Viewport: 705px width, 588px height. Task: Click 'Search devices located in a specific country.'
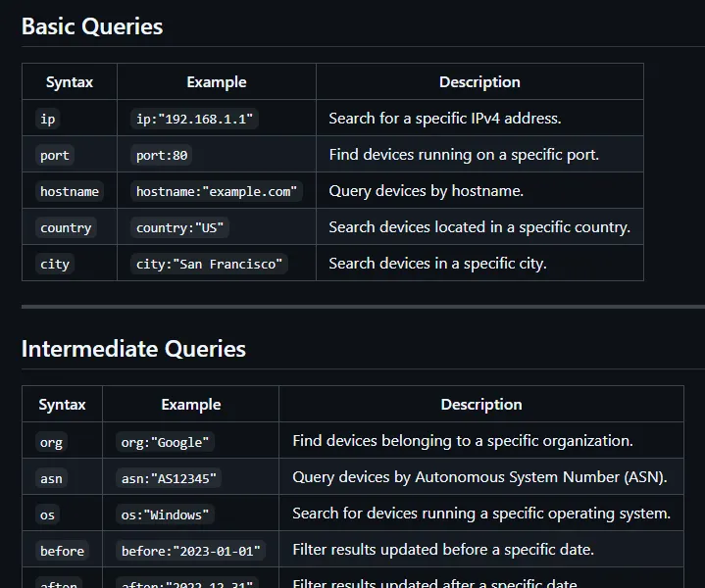pos(479,227)
